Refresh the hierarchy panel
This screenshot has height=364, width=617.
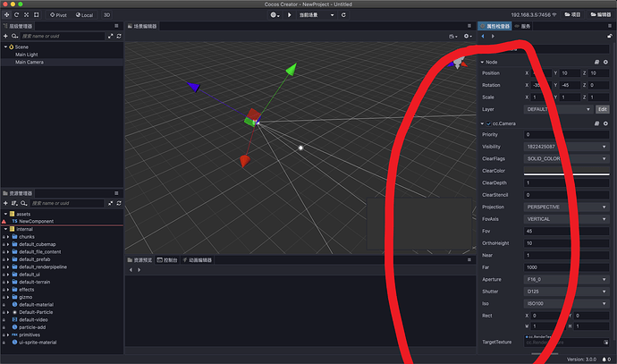click(x=119, y=36)
